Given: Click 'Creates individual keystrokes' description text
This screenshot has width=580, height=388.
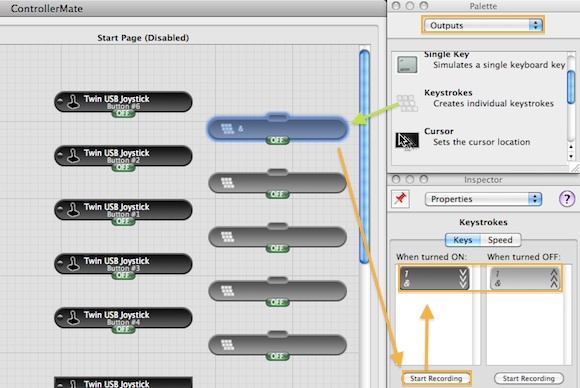Looking at the screenshot, I should coord(493,104).
